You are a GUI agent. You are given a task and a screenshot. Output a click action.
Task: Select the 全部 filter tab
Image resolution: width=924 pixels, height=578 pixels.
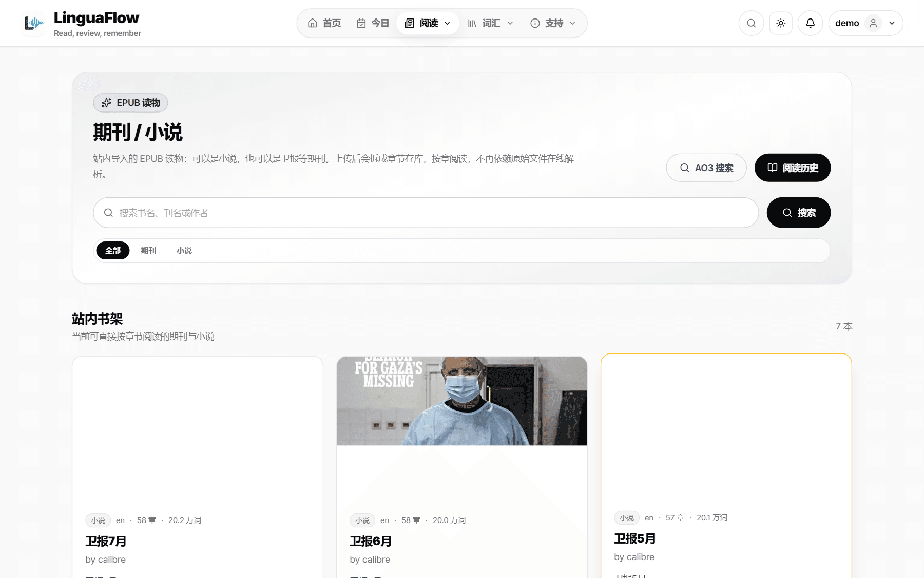coord(113,251)
